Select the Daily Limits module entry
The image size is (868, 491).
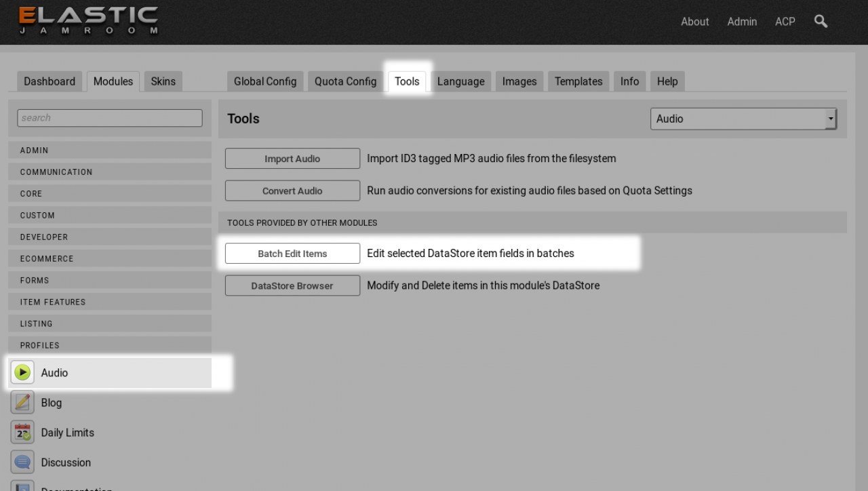[x=110, y=432]
